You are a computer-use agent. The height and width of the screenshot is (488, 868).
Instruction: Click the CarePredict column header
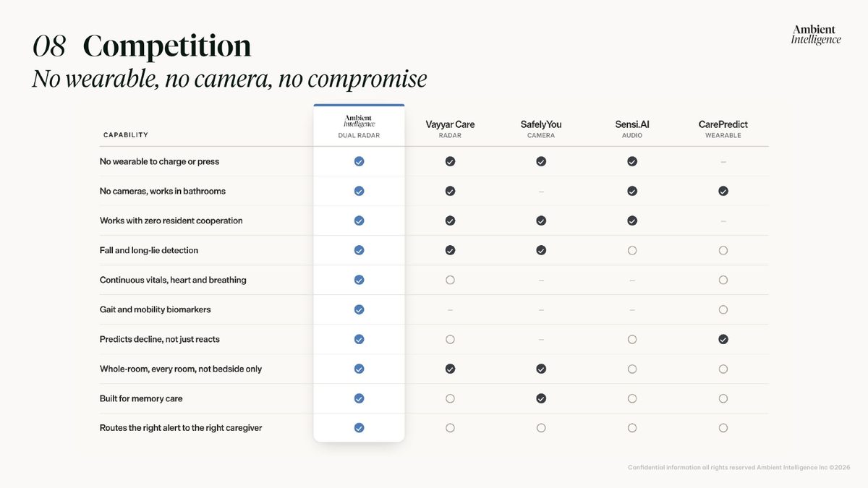click(x=723, y=129)
